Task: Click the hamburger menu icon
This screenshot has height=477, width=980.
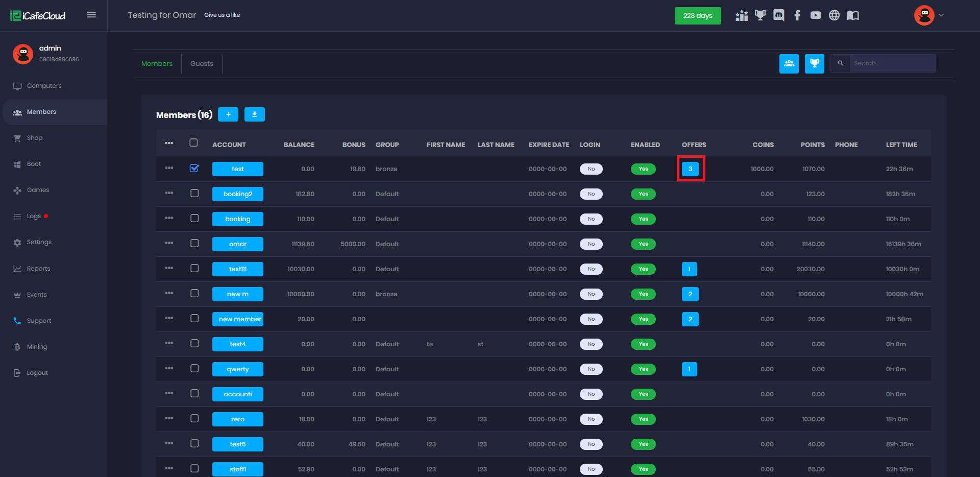Action: click(x=91, y=15)
